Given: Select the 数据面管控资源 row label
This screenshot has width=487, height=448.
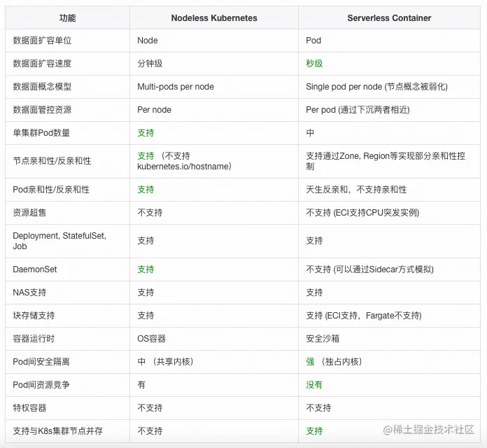Looking at the screenshot, I should [42, 110].
